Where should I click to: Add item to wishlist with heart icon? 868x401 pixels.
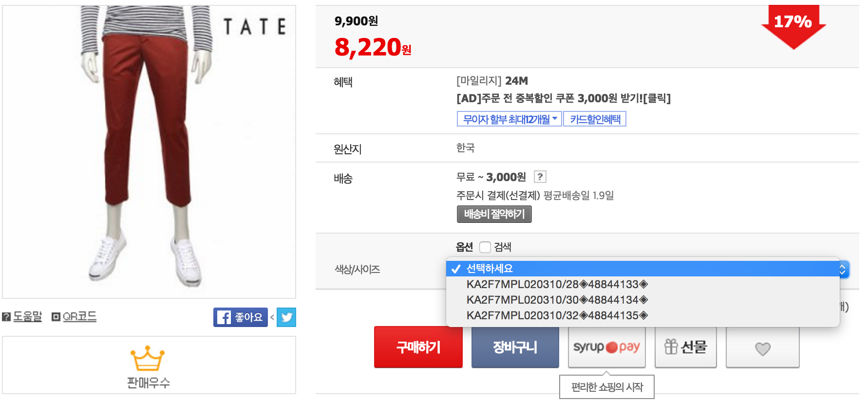point(762,347)
